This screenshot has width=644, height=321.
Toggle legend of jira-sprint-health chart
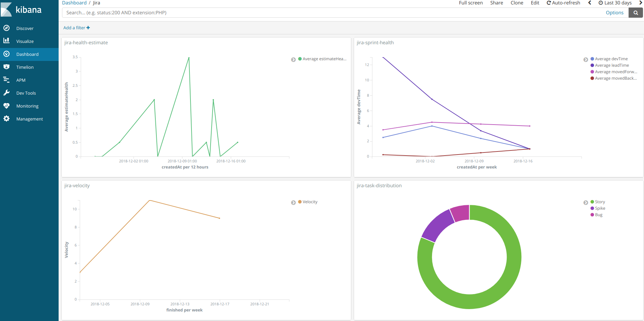point(586,60)
